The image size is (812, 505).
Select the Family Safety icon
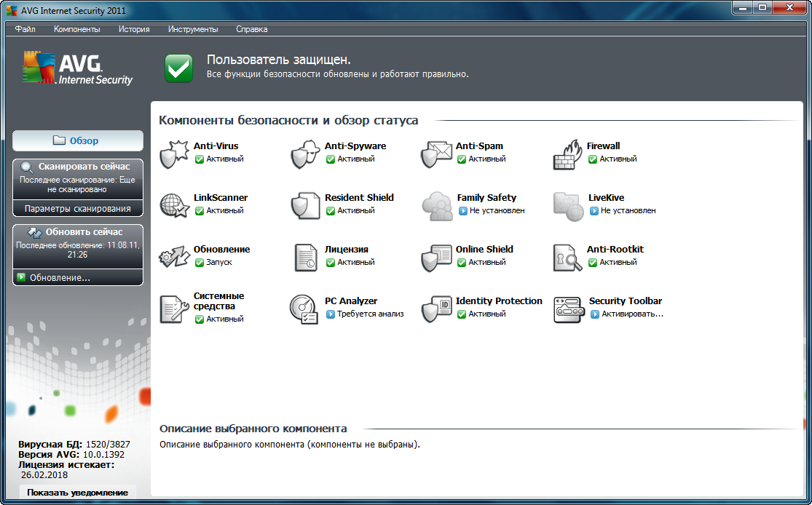(x=436, y=205)
